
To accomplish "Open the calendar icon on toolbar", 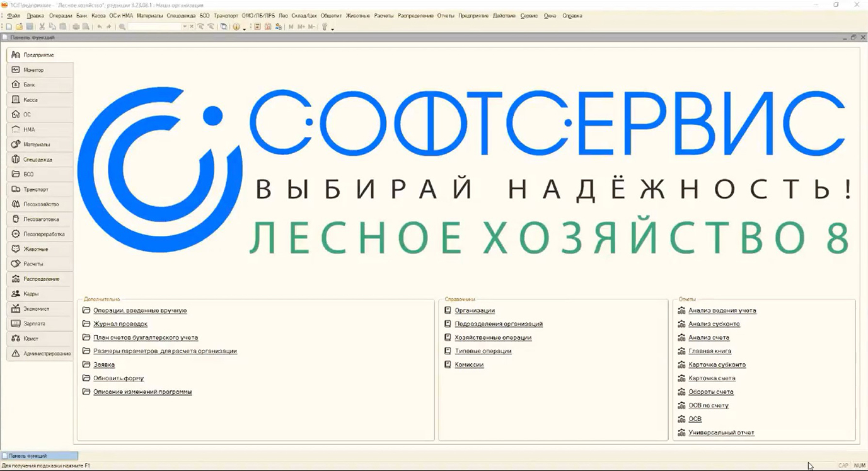I will 268,26.
